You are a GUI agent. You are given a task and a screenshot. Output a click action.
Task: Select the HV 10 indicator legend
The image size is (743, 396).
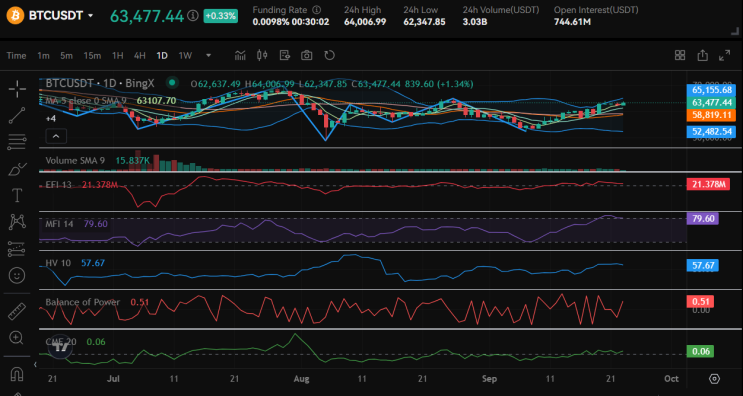coord(58,262)
